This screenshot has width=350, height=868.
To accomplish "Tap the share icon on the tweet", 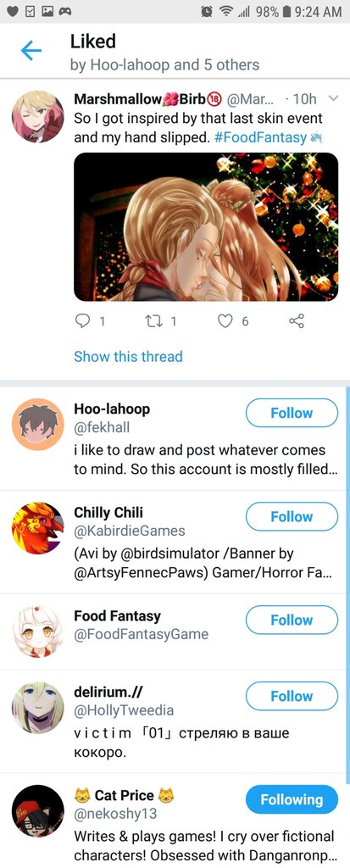I will (297, 320).
